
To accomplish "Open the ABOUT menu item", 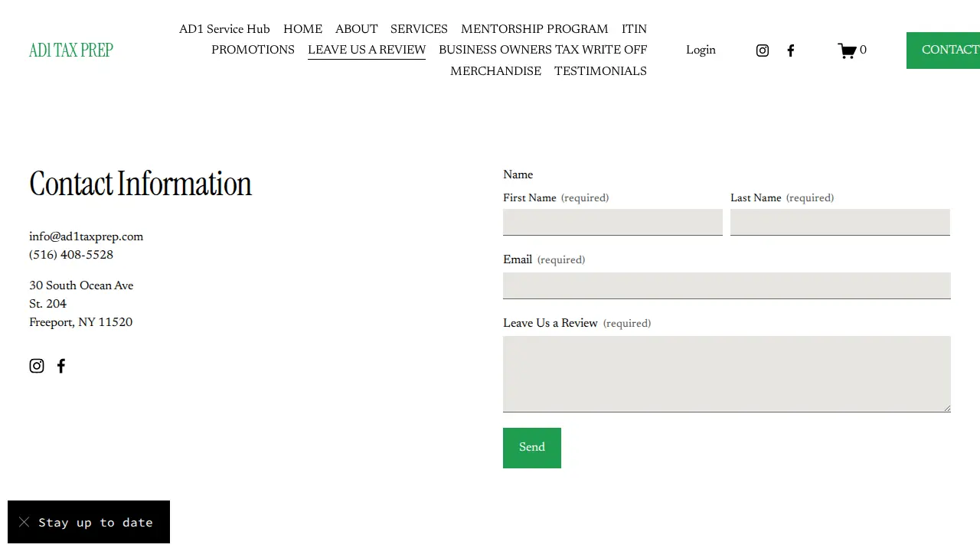I will coord(357,29).
